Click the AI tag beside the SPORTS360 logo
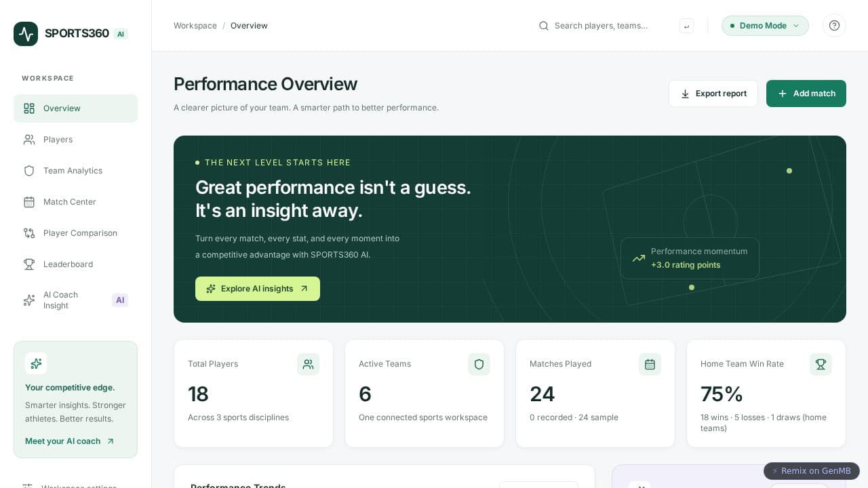 [x=121, y=34]
